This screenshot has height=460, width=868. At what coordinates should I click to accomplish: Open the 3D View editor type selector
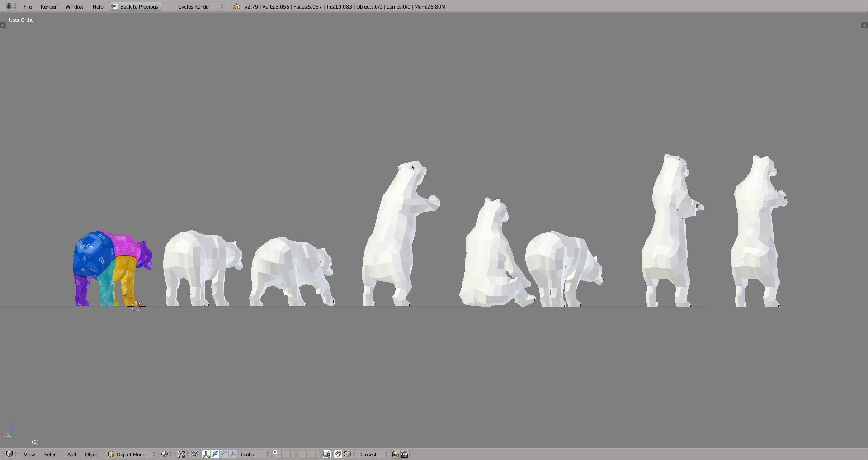pos(11,454)
